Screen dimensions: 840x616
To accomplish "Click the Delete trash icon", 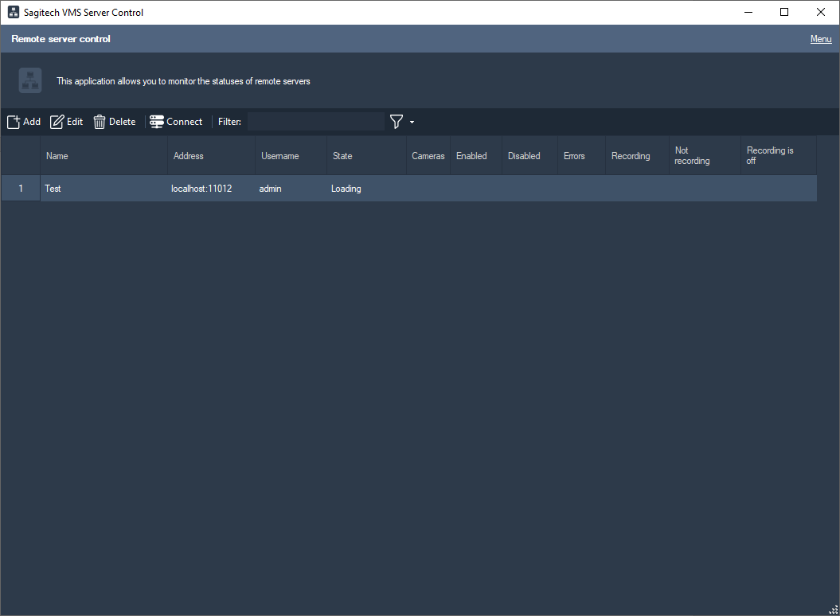I will click(100, 122).
